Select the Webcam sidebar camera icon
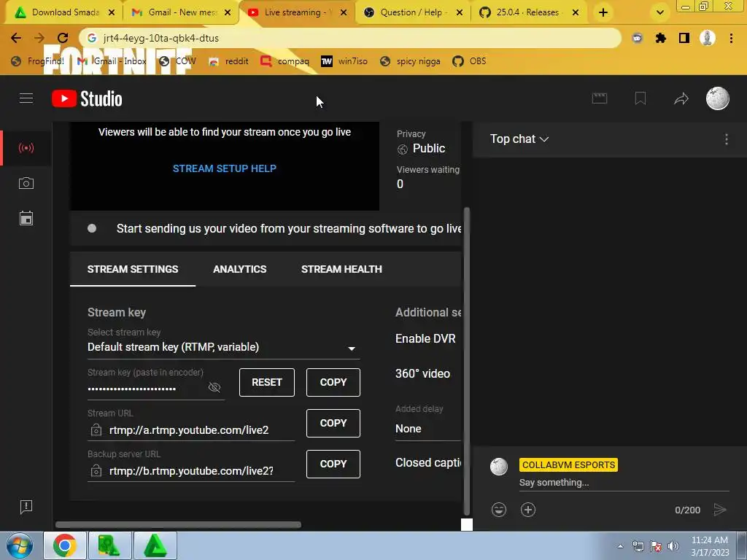The image size is (747, 560). pyautogui.click(x=26, y=183)
